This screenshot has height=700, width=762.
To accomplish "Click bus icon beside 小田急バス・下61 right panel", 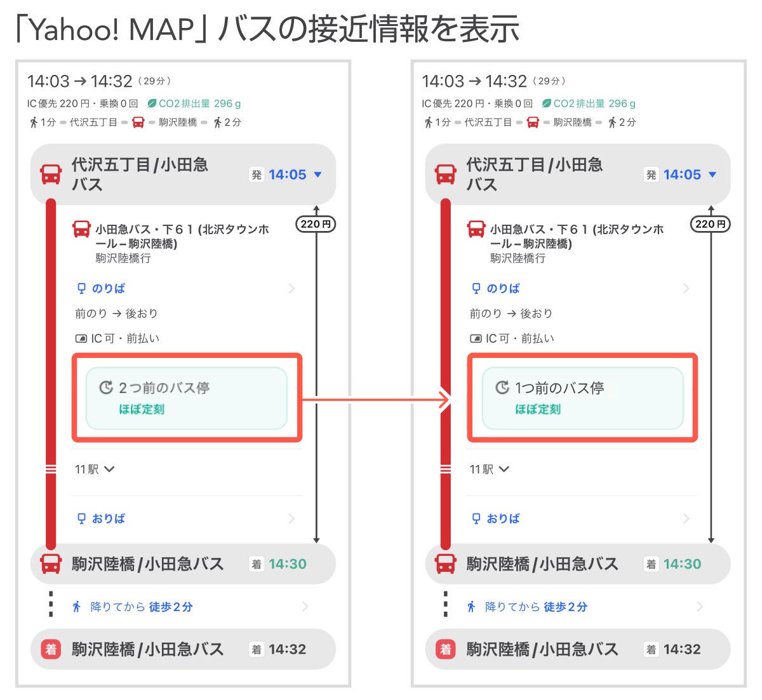I will coord(476,229).
